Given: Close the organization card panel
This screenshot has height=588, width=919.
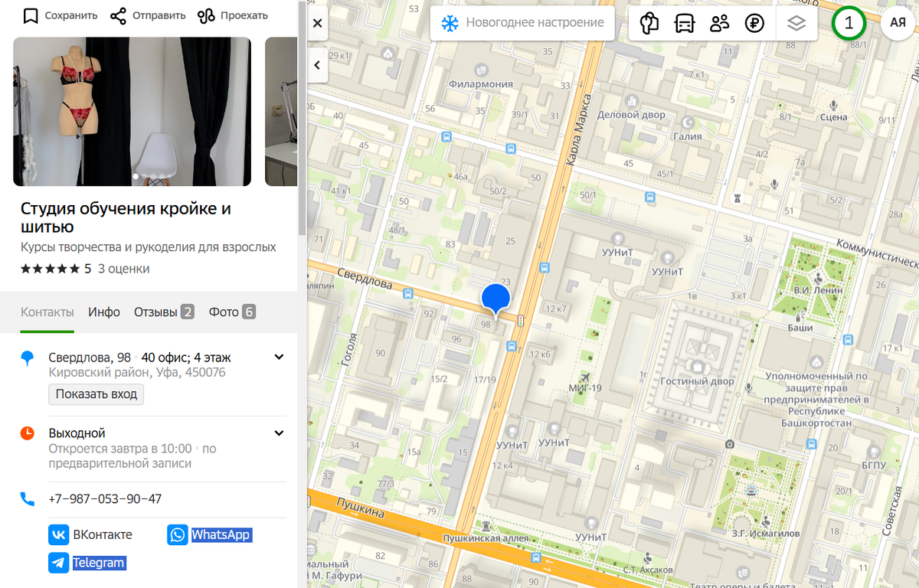Looking at the screenshot, I should point(318,24).
